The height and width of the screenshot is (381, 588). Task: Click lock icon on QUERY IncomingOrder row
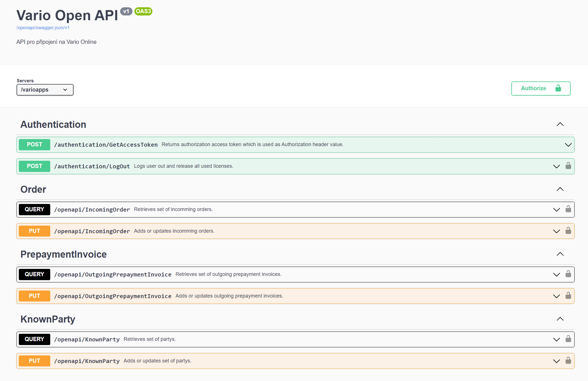click(568, 209)
